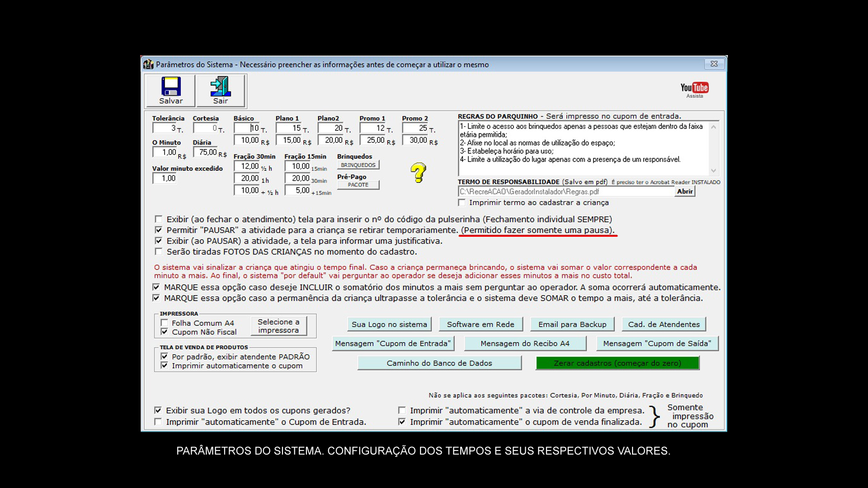The height and width of the screenshot is (488, 868).
Task: Click Abrir next to the PDF path
Action: point(684,192)
